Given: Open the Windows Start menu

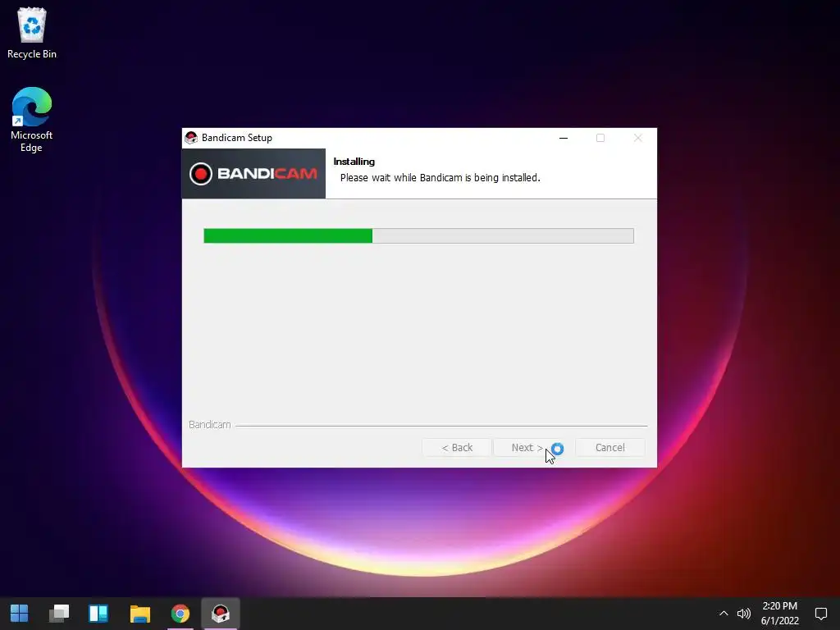Looking at the screenshot, I should point(20,614).
